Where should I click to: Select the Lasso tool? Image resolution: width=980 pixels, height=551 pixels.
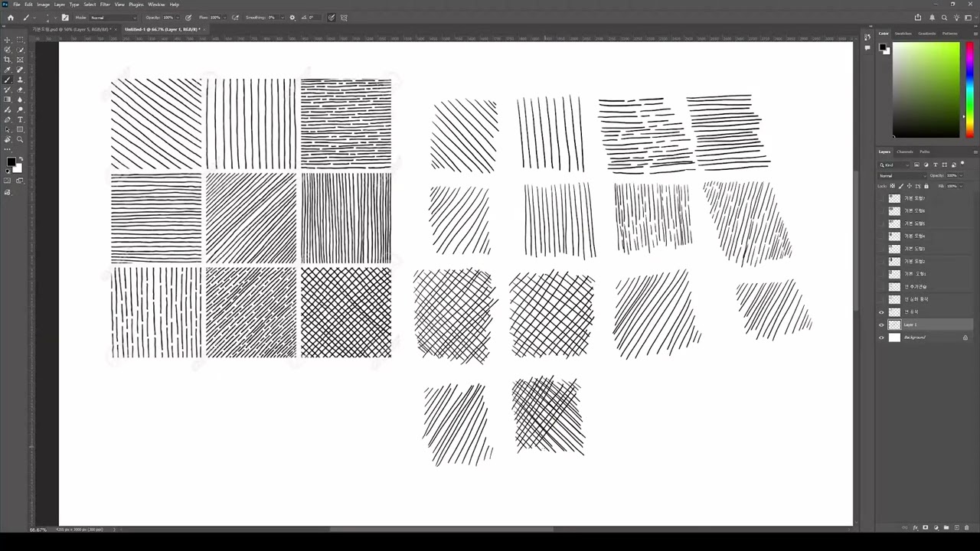click(8, 50)
